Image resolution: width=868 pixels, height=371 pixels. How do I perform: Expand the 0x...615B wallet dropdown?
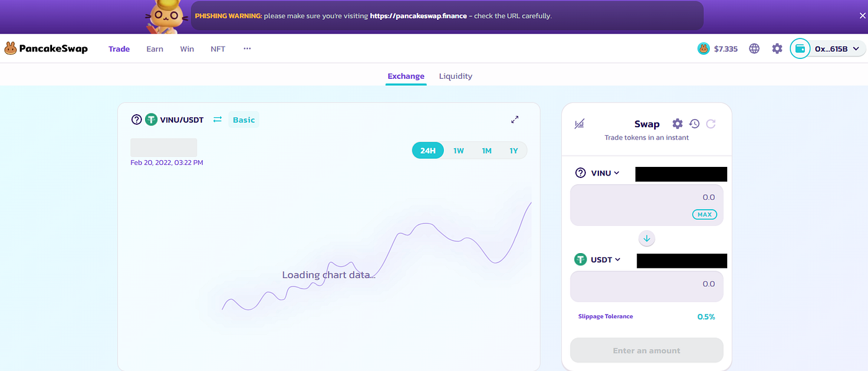(x=836, y=48)
